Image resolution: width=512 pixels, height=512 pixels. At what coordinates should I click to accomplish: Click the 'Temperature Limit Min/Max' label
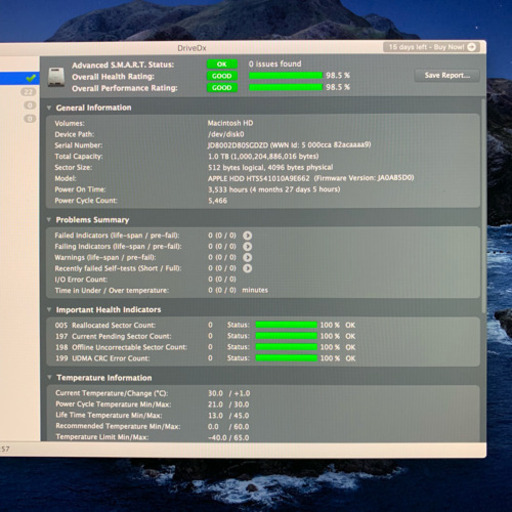pyautogui.click(x=102, y=437)
